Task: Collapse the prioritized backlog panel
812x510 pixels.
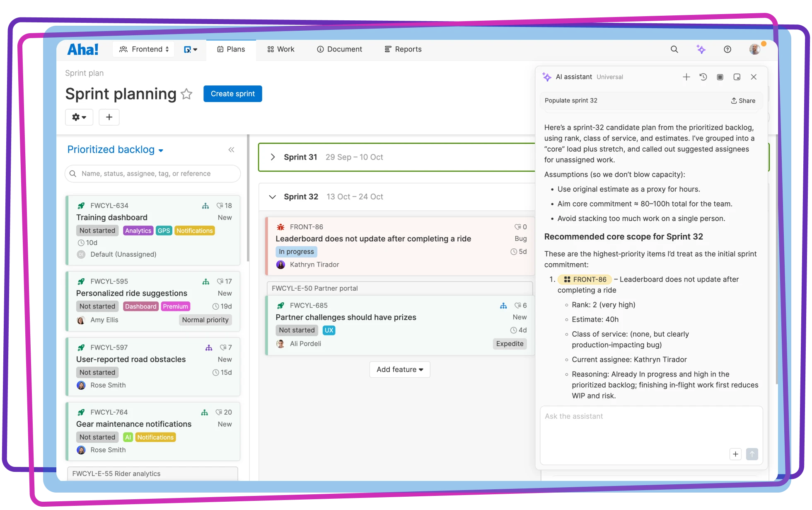Action: point(231,150)
